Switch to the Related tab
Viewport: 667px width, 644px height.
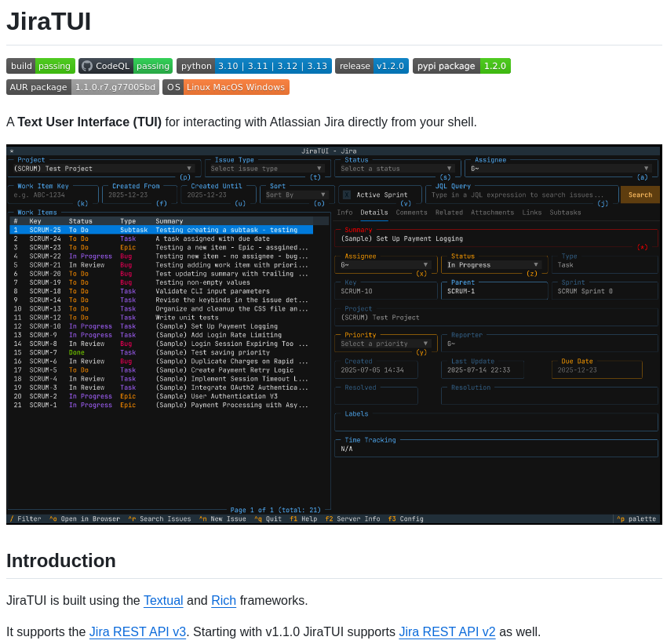449,213
